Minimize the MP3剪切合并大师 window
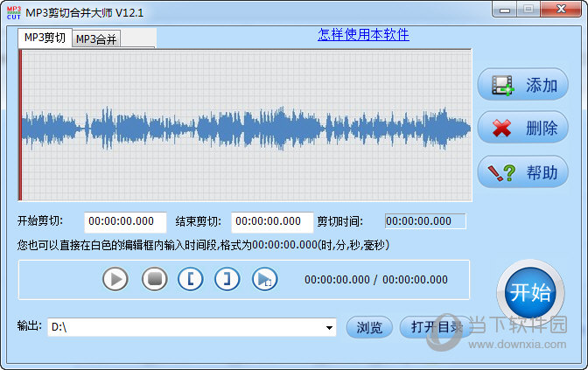588x370 pixels. pyautogui.click(x=505, y=10)
